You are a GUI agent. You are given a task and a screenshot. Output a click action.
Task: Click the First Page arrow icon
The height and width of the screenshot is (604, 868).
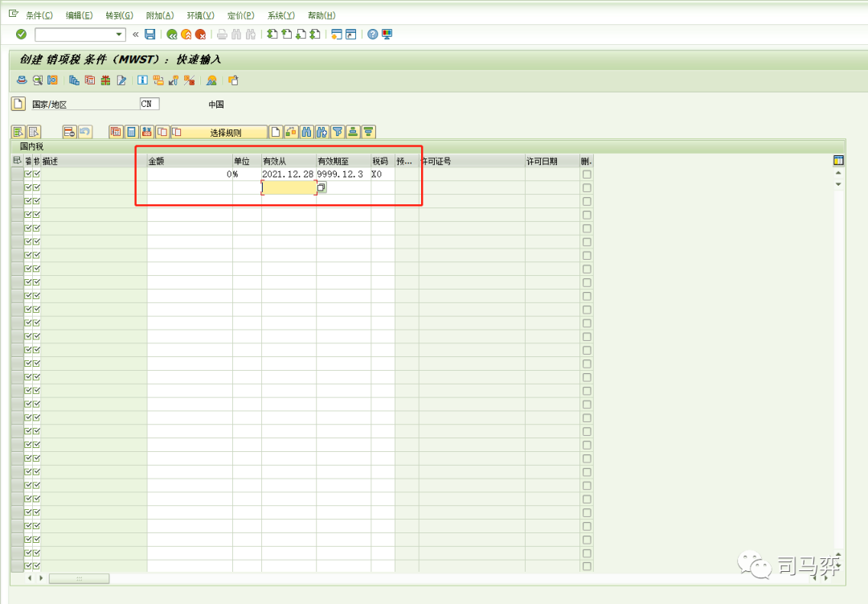(272, 35)
